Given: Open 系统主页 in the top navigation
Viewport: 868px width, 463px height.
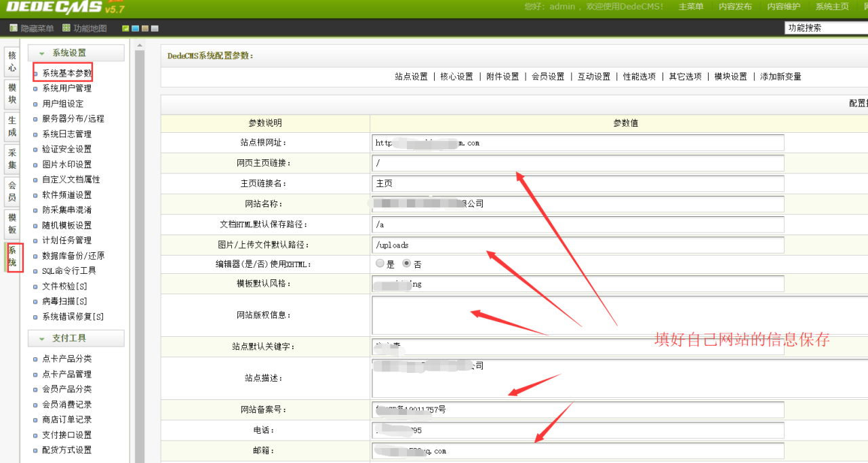Looking at the screenshot, I should [832, 7].
